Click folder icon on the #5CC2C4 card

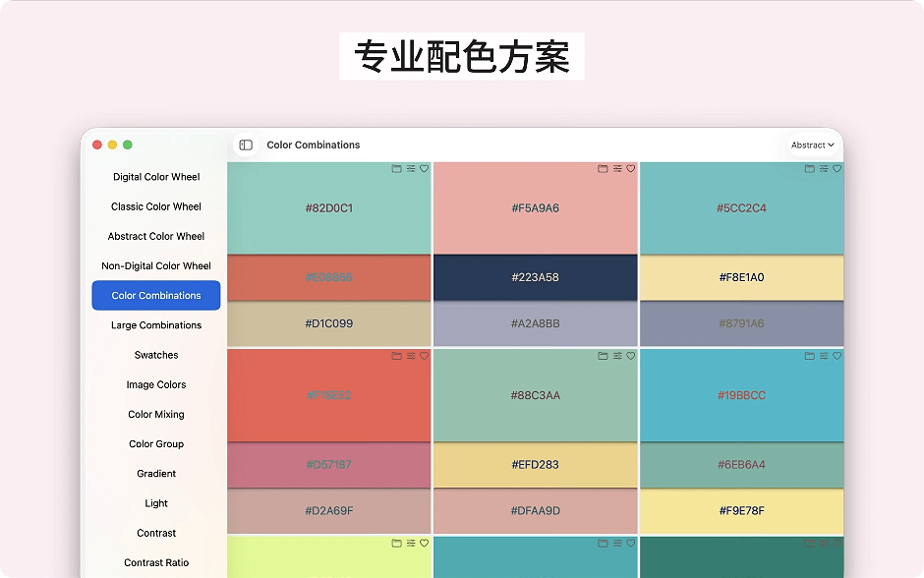(810, 169)
